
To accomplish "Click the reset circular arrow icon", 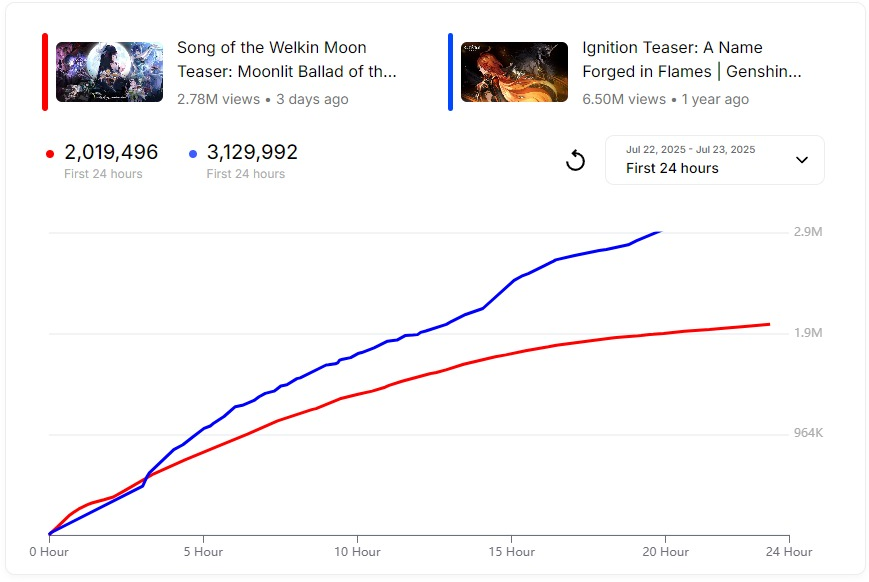I will pyautogui.click(x=575, y=160).
